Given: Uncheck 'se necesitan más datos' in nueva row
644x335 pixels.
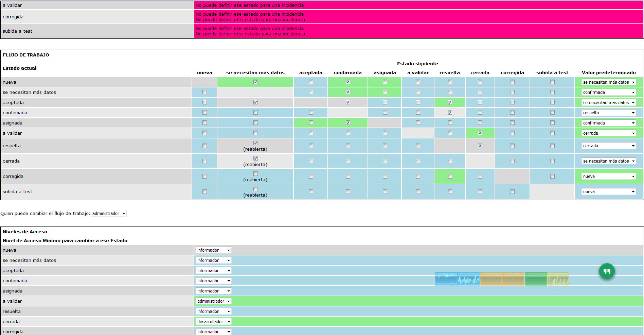Looking at the screenshot, I should click(255, 82).
